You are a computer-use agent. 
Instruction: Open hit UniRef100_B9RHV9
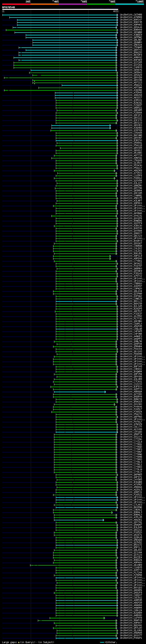pos(131,30)
